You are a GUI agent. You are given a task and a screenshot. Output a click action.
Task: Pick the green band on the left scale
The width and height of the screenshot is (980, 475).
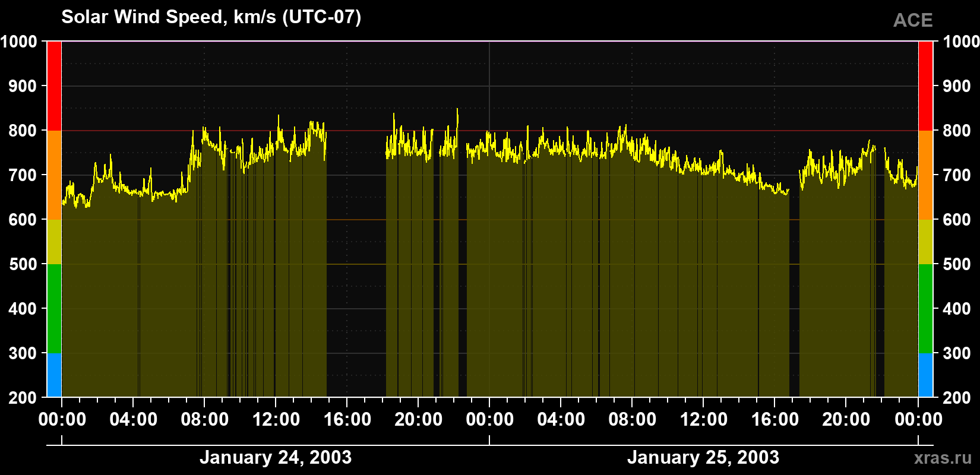tap(54, 309)
